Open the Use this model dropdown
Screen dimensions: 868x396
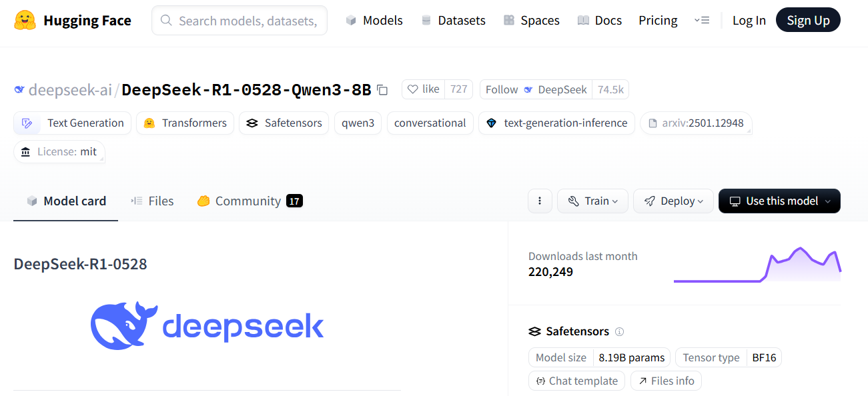tap(779, 201)
